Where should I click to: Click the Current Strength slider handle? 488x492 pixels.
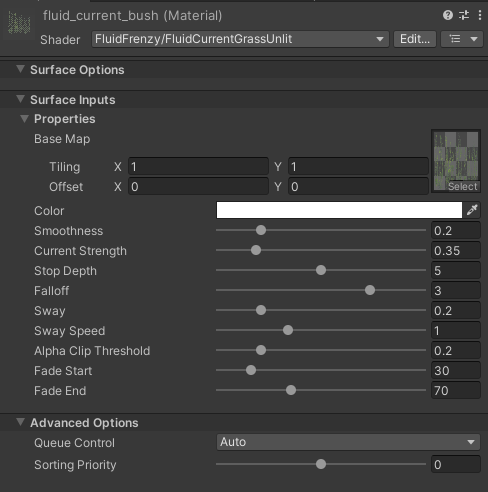coord(256,250)
